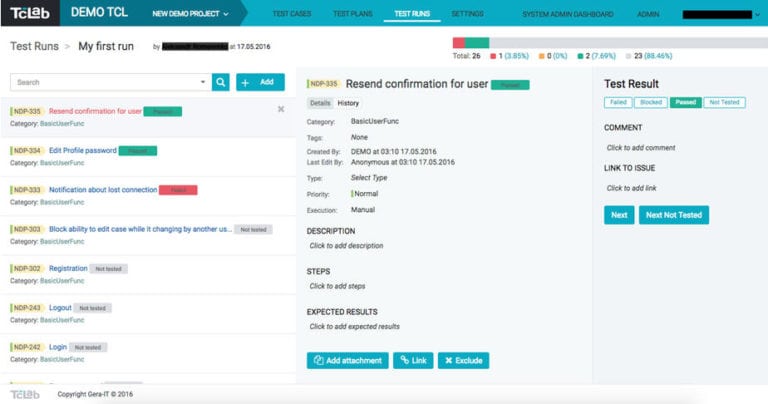Set test result to Not Tested
The width and height of the screenshot is (768, 404).
tap(724, 102)
